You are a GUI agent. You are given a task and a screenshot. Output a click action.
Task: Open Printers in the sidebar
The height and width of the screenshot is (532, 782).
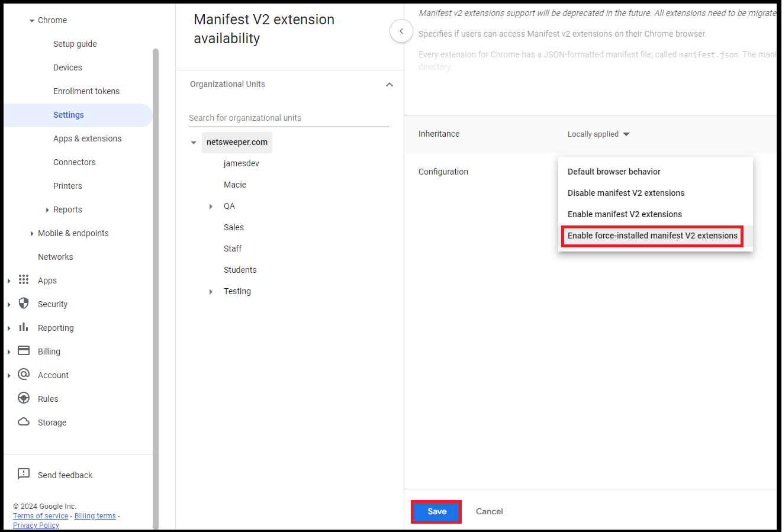point(67,186)
